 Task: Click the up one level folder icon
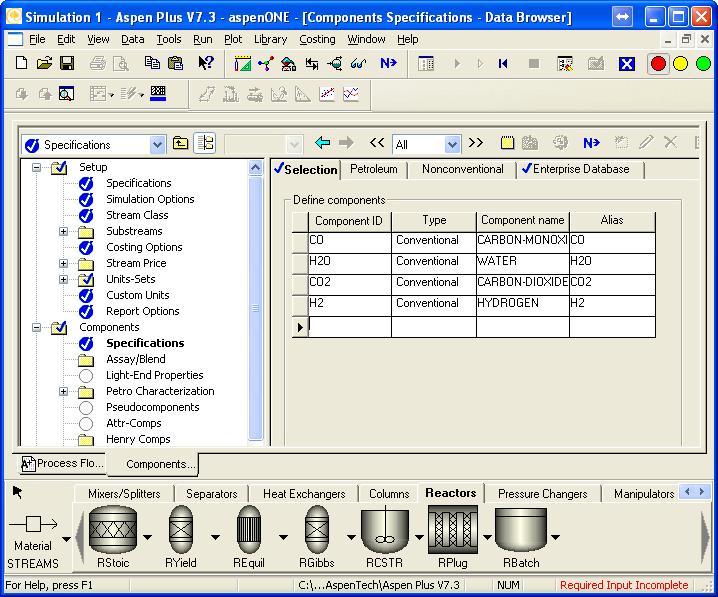click(x=180, y=143)
